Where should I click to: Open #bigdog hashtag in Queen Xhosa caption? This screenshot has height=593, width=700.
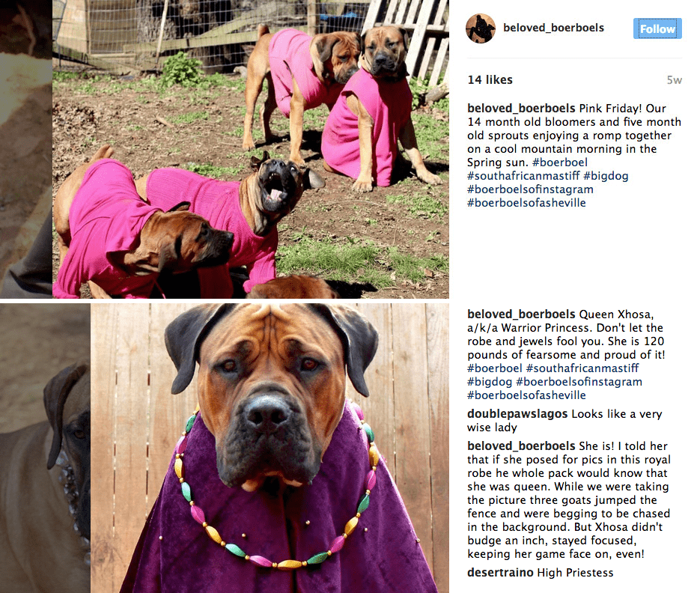[x=490, y=382]
